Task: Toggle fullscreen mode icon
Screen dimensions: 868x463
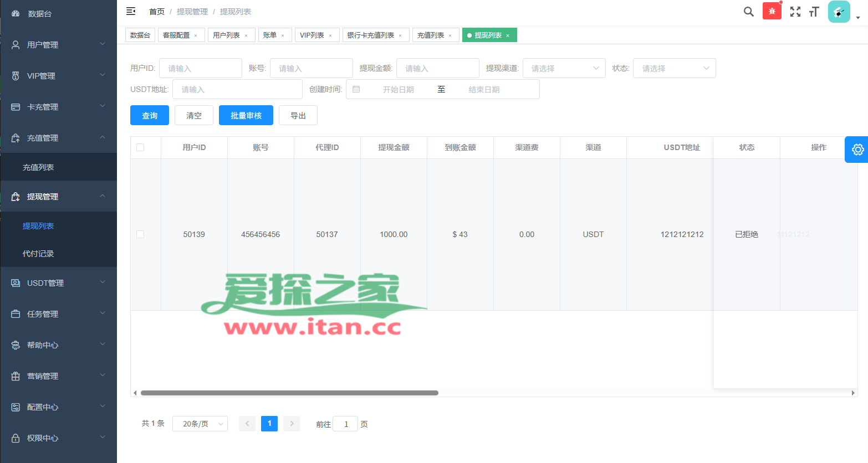Action: coord(795,12)
